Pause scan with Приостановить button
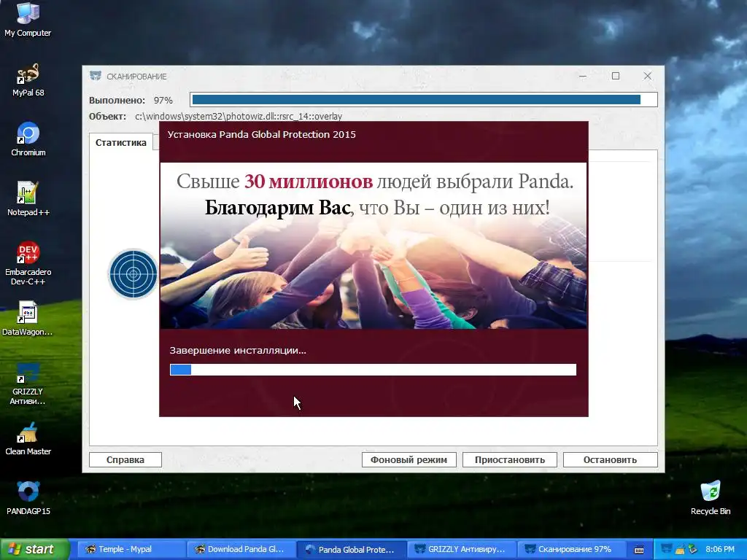747x560 pixels. coord(510,459)
